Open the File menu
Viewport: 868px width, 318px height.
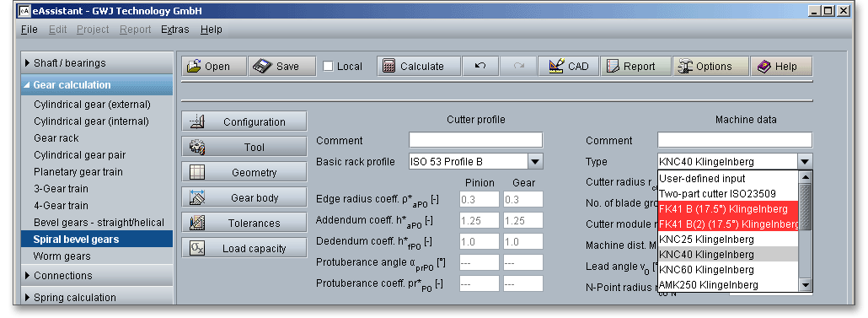[x=29, y=30]
